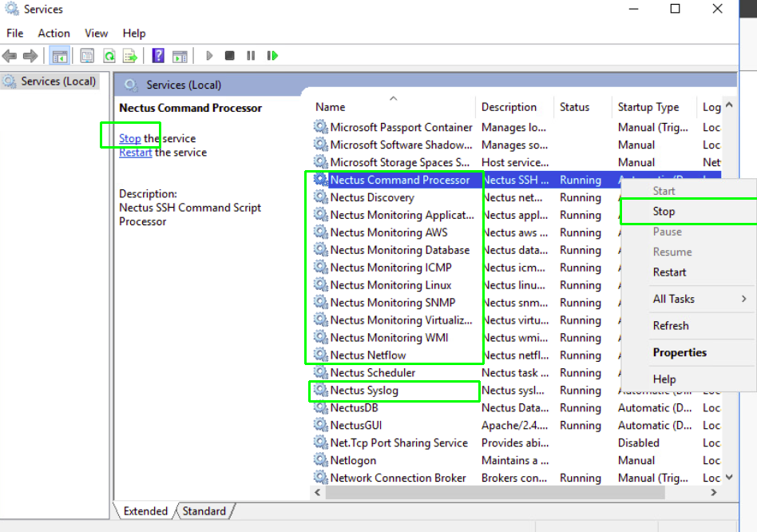Sort services by the Name column header
The width and height of the screenshot is (757, 532).
(331, 107)
